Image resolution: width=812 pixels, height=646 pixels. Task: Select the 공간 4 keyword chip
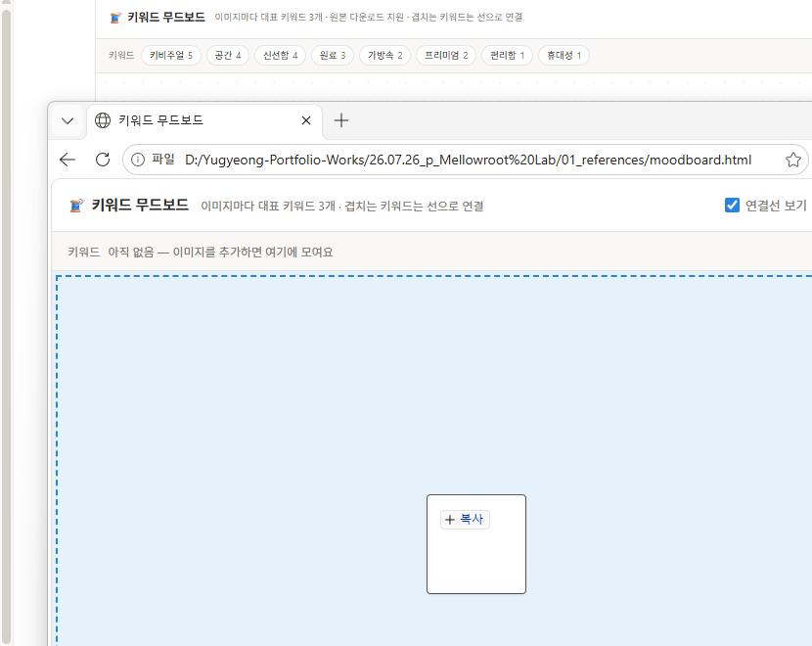(x=228, y=56)
